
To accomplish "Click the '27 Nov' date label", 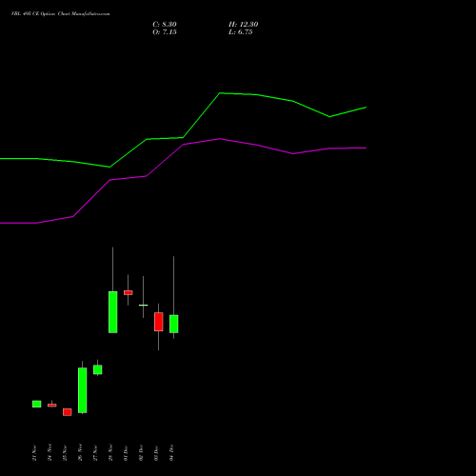I will [x=95, y=453].
